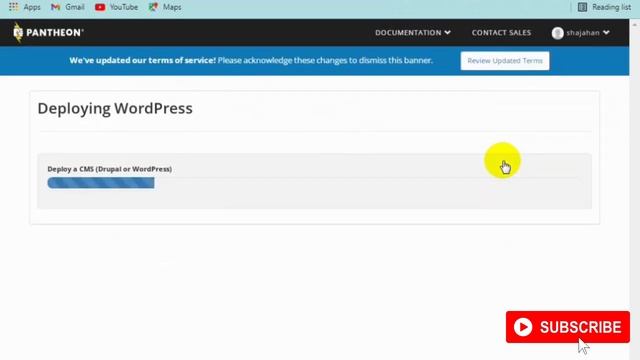Click the 'Deploy a CMS (Drupal or WordPress)' label

click(x=109, y=169)
